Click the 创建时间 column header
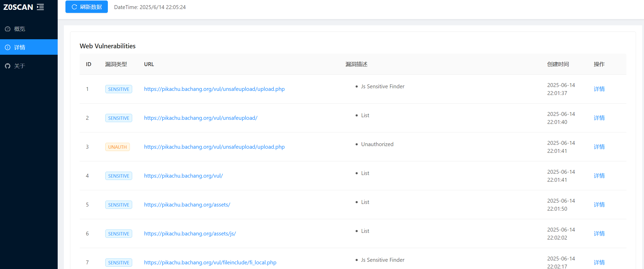 click(x=558, y=64)
